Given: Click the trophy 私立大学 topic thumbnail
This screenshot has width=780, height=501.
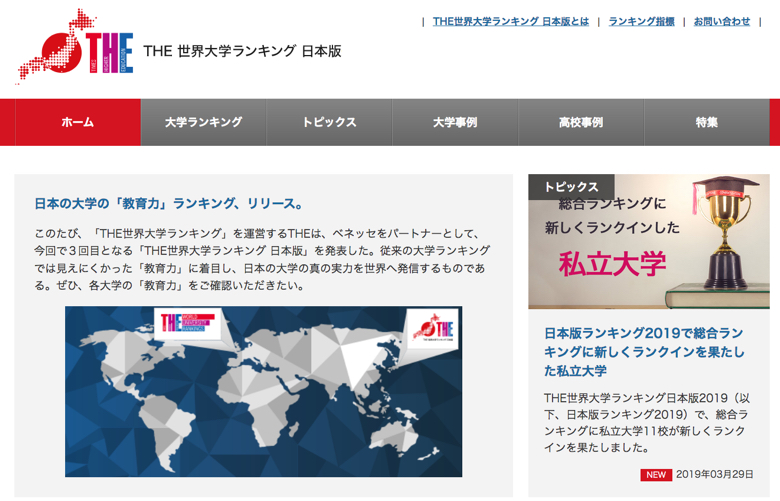Looking at the screenshot, I should pyautogui.click(x=649, y=241).
